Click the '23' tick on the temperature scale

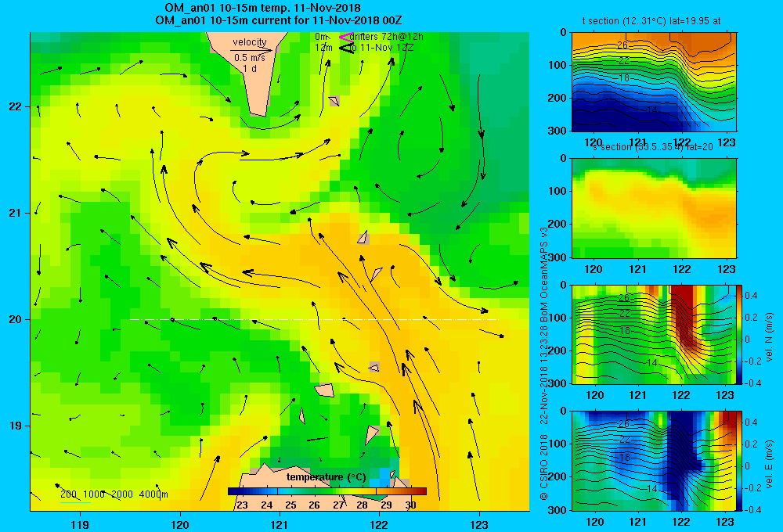[x=242, y=505]
